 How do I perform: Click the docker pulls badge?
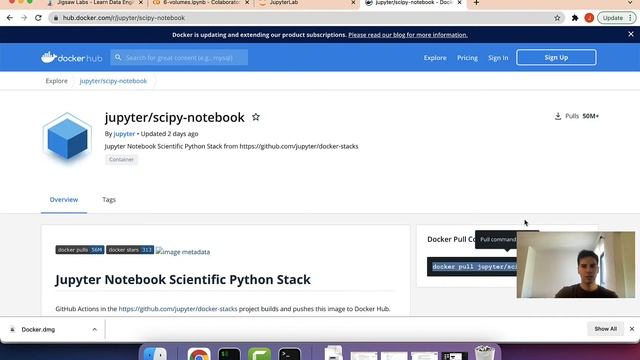(x=80, y=250)
